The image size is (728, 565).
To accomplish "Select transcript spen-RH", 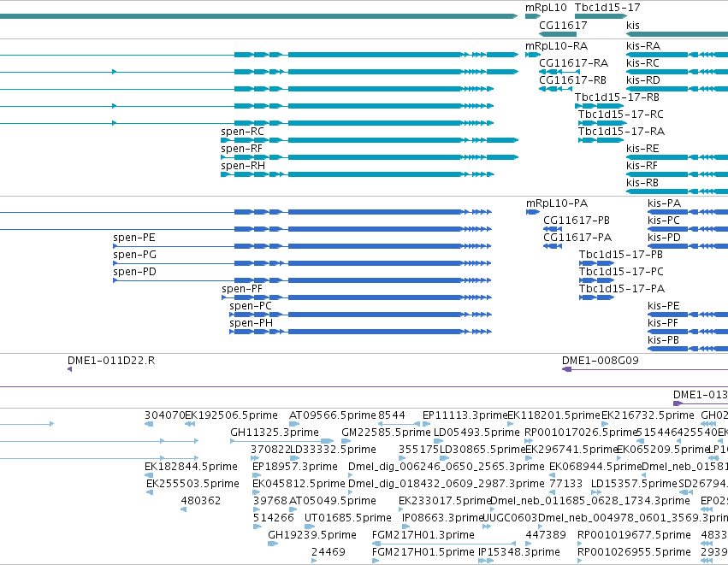I will tap(243, 166).
